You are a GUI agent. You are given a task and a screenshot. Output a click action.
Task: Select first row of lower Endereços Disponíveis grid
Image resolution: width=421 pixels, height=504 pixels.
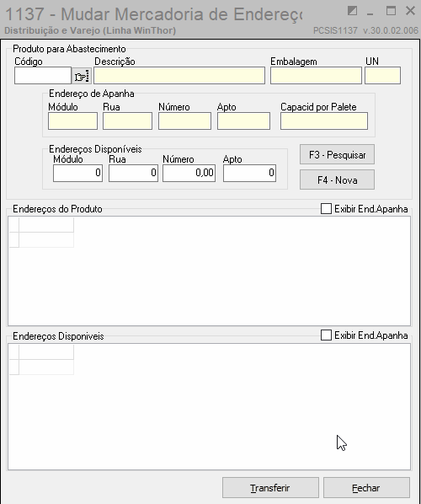click(x=46, y=367)
